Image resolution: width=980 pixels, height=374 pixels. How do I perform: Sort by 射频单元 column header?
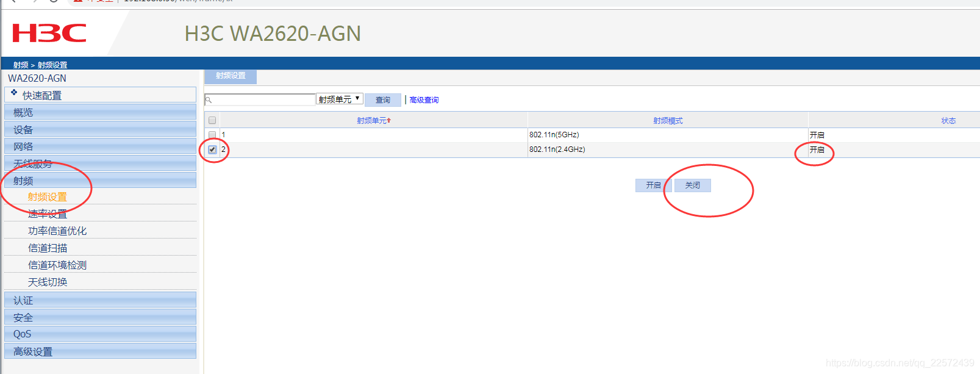point(371,121)
